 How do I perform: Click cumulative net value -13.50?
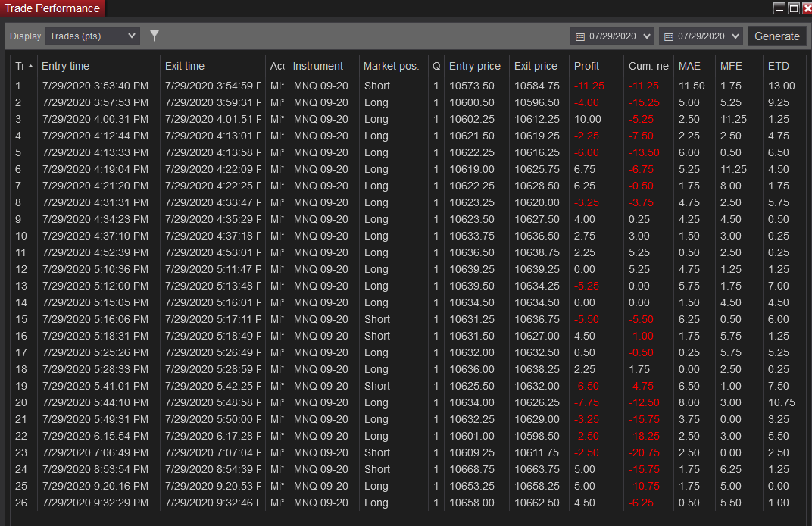click(644, 152)
